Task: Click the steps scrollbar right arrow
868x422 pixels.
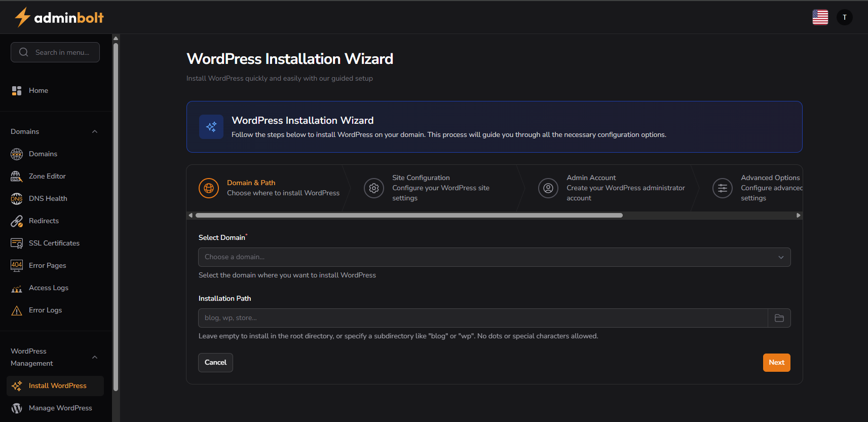Action: click(x=799, y=216)
